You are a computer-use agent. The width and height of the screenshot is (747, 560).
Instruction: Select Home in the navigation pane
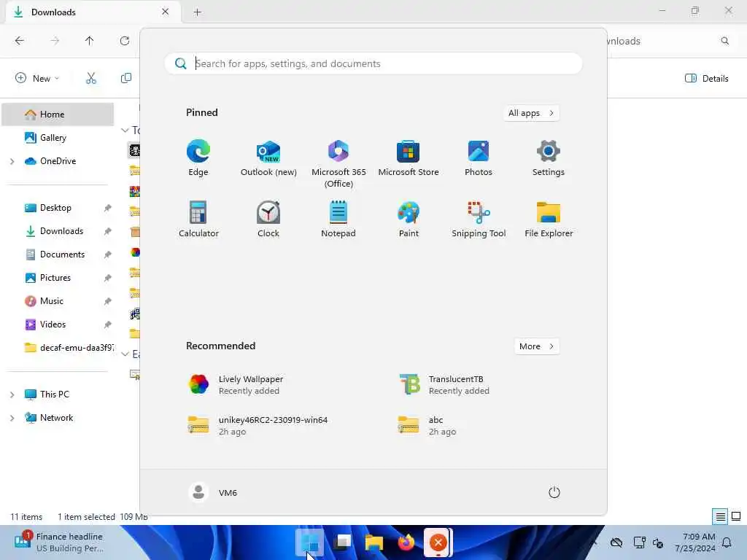coord(58,114)
